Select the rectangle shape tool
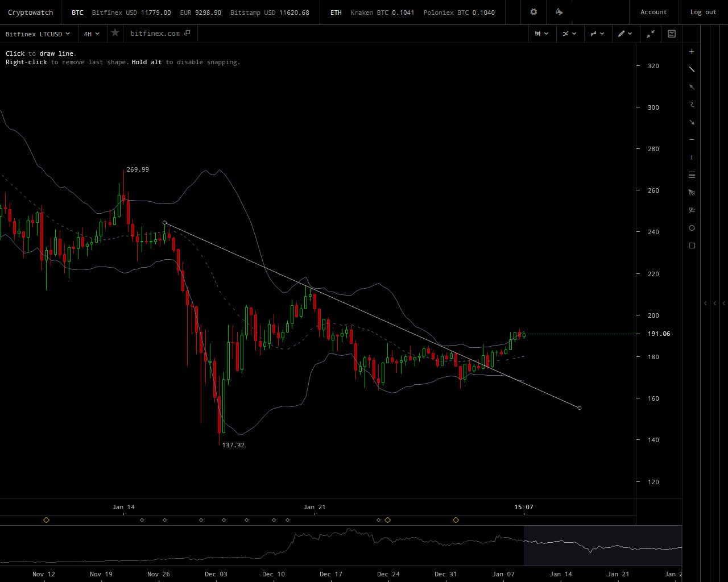 coord(692,246)
